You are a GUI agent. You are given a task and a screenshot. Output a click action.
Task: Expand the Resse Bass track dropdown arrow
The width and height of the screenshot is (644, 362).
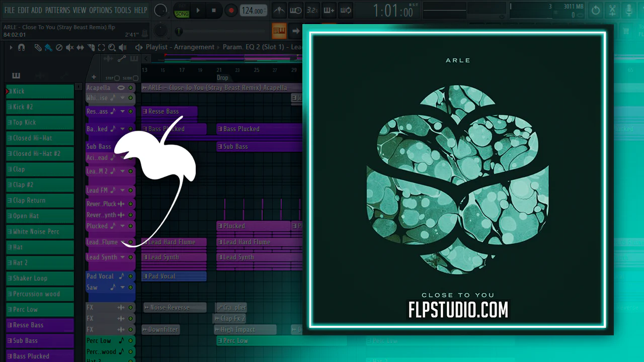(x=122, y=112)
